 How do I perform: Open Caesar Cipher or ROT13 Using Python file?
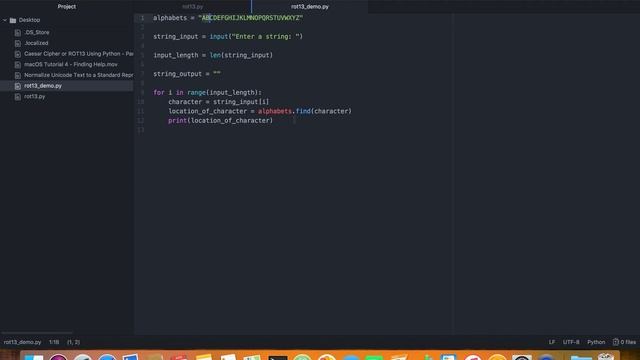pyautogui.click(x=78, y=54)
